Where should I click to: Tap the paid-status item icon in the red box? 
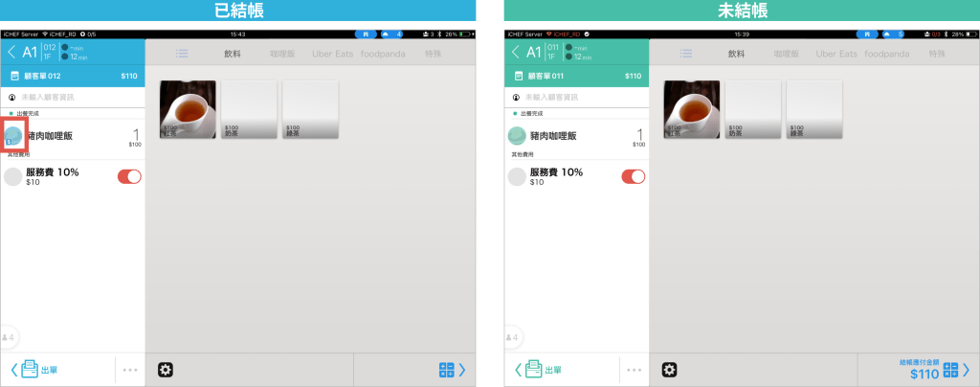point(14,136)
